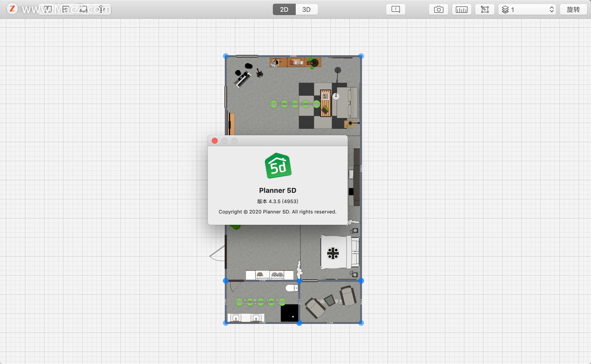Select the green stools row in living room
Image resolution: width=591 pixels, height=364 pixels.
point(295,104)
